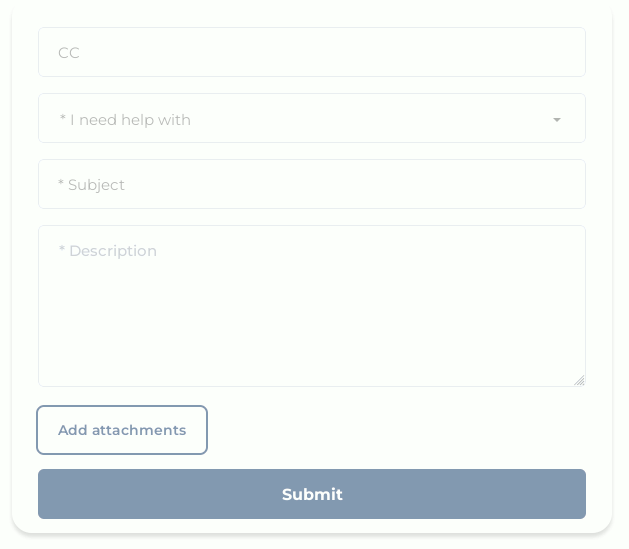
Task: Focus the CC input field
Action: pyautogui.click(x=311, y=52)
